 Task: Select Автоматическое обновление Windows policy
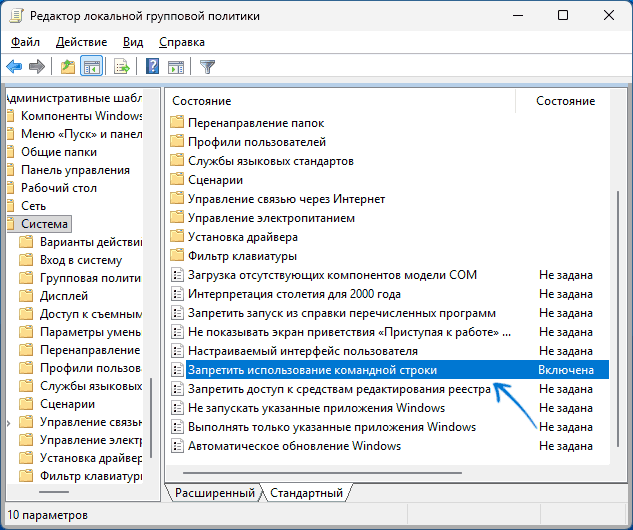(294, 446)
